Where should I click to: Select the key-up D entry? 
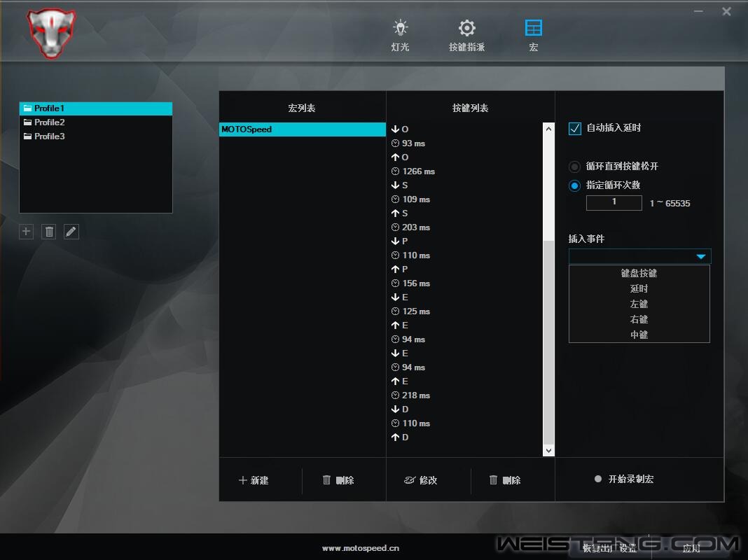pos(400,437)
